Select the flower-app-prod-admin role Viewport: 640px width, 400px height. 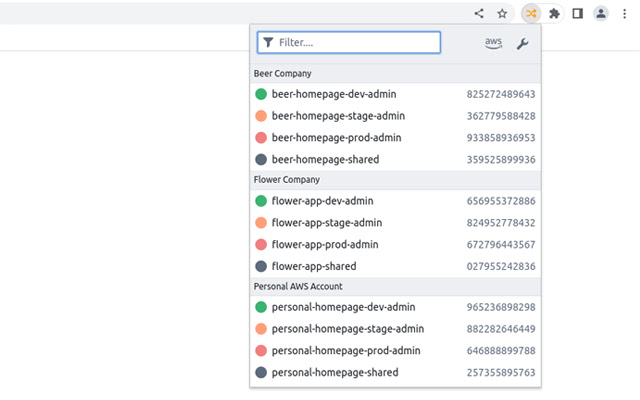point(396,244)
